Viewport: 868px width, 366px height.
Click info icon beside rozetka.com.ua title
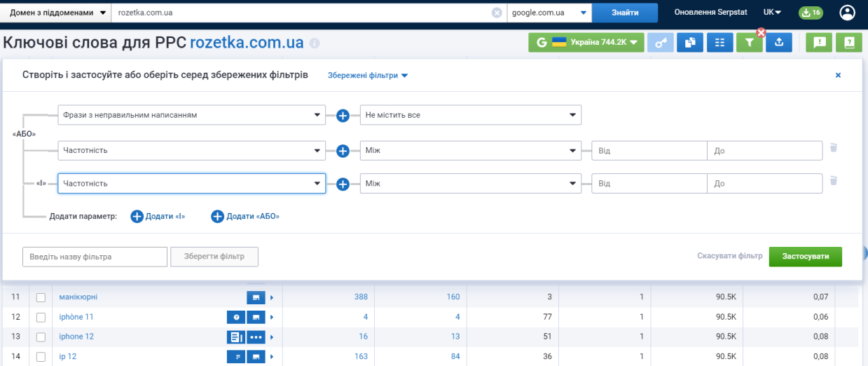coord(315,43)
